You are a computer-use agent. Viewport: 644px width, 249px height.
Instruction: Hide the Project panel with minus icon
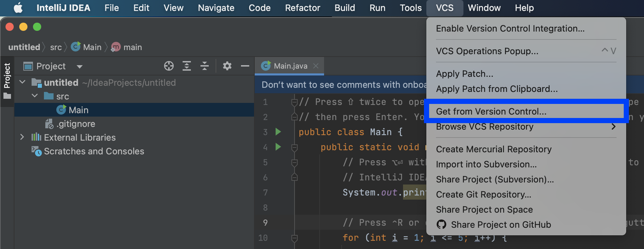(245, 66)
